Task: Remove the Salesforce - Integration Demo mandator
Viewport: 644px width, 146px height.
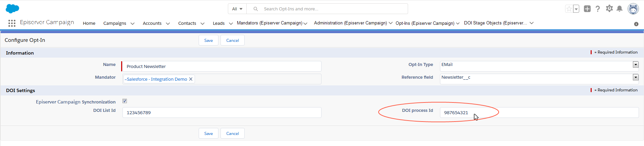Action: (x=191, y=79)
